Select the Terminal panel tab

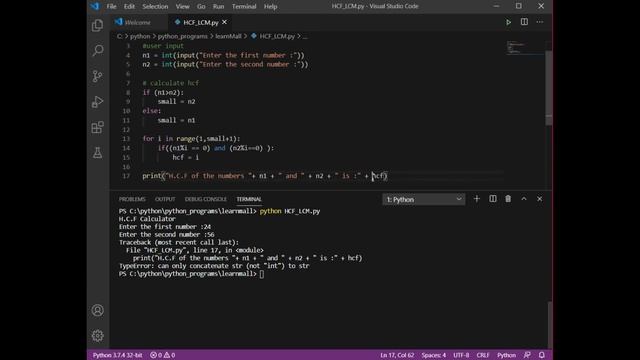(249, 199)
